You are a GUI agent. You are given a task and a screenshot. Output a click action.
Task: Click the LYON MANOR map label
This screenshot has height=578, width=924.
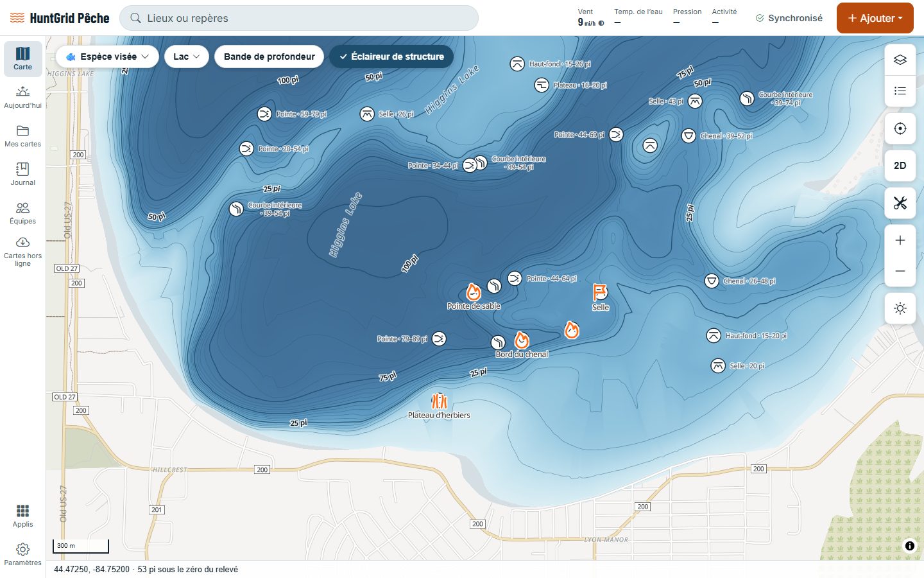click(606, 539)
